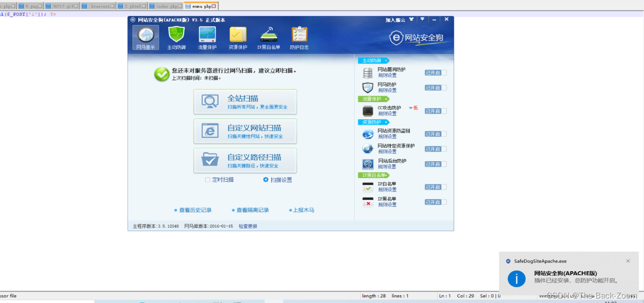This screenshot has width=644, height=303.
Task: Switch to the 5.png editor tab
Action: [30, 6]
